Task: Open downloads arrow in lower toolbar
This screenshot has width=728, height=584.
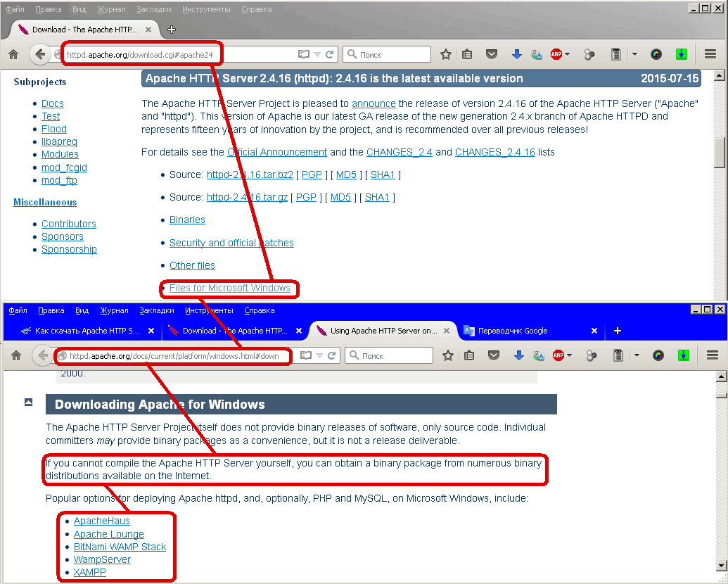Action: point(519,355)
